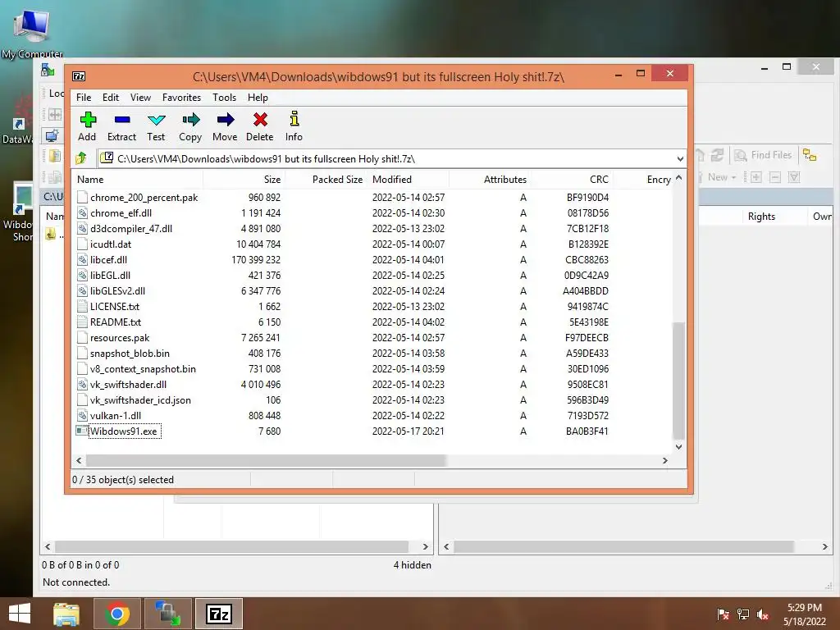Click the Action Center flag tray icon

[x=723, y=614]
